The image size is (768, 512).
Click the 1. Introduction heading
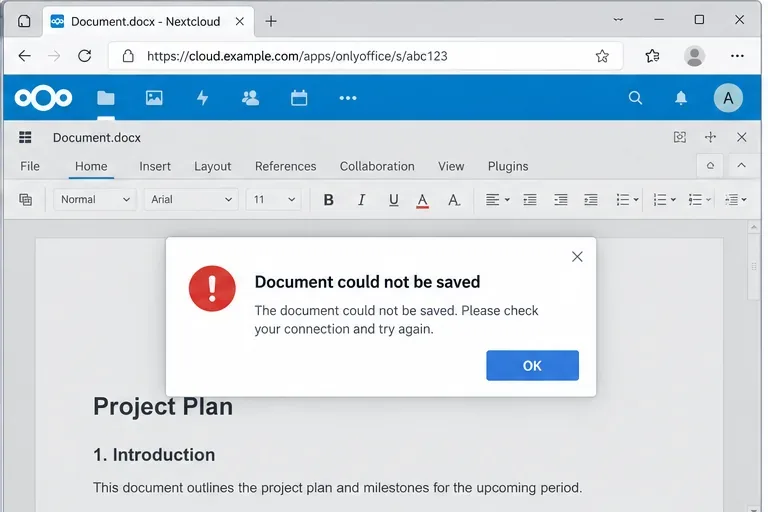point(154,455)
